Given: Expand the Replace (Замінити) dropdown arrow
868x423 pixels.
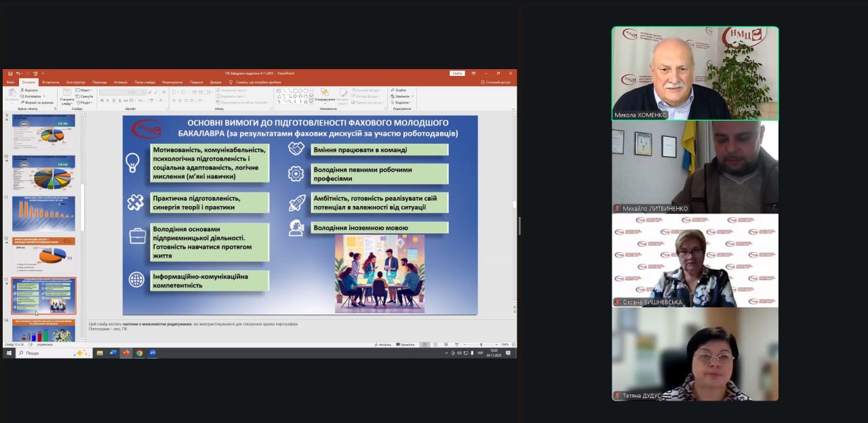Looking at the screenshot, I should (x=413, y=96).
